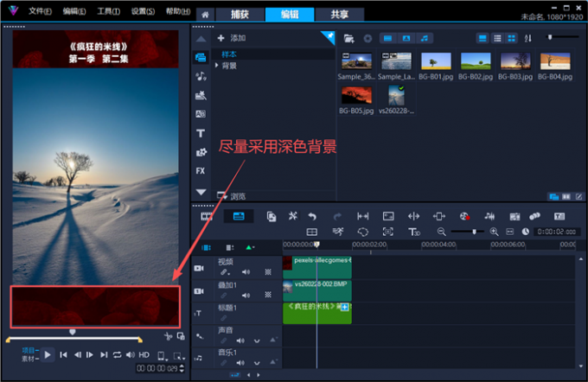Open chapter/cue point green triangle dropdown
The width and height of the screenshot is (588, 382).
[250, 247]
